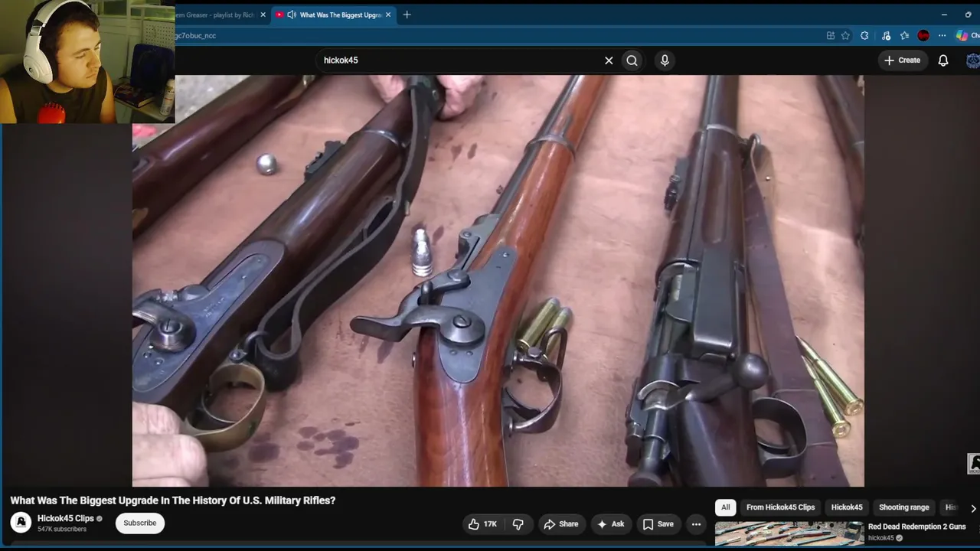Screen dimensions: 980x551
Task: Click the 547K subscribers text
Action: coord(62,529)
